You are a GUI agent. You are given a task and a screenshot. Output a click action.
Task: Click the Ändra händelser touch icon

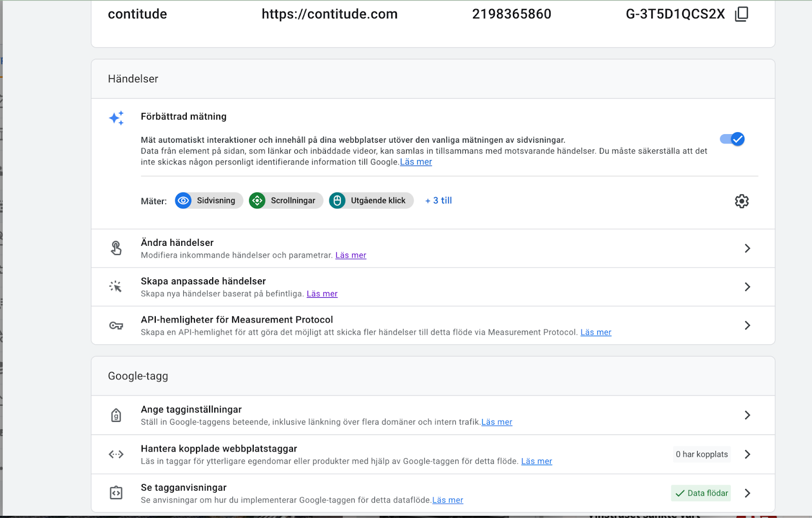pyautogui.click(x=116, y=248)
